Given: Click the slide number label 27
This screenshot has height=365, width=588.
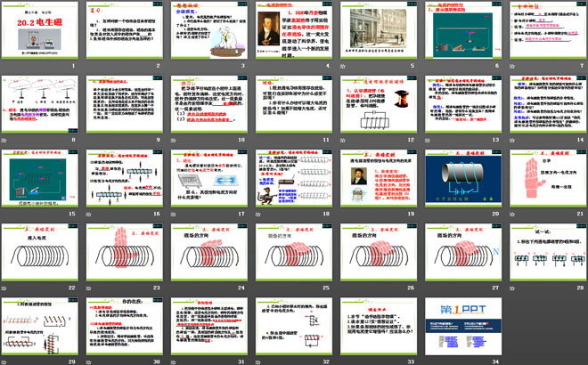Looking at the screenshot, I should [495, 288].
